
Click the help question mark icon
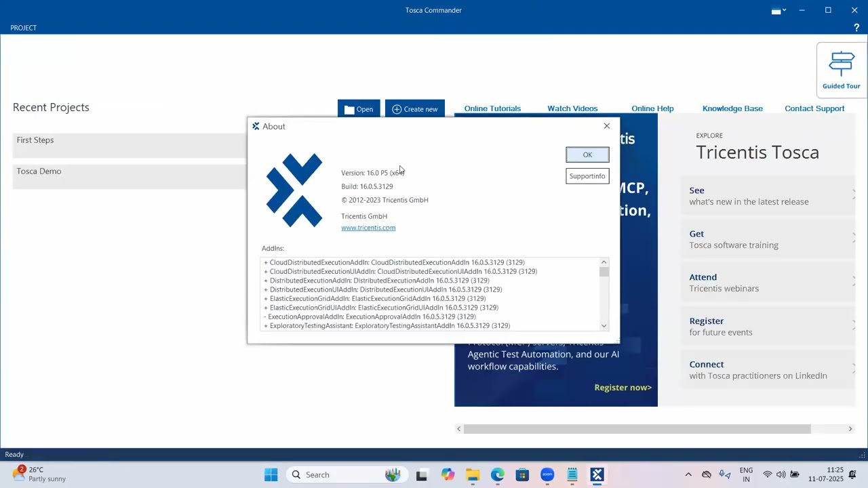[x=856, y=28]
